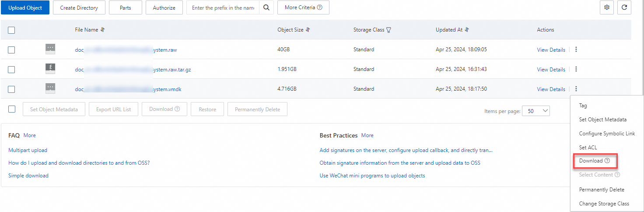Image resolution: width=644 pixels, height=212 pixels.
Task: Sort by Updated At column
Action: click(x=467, y=30)
